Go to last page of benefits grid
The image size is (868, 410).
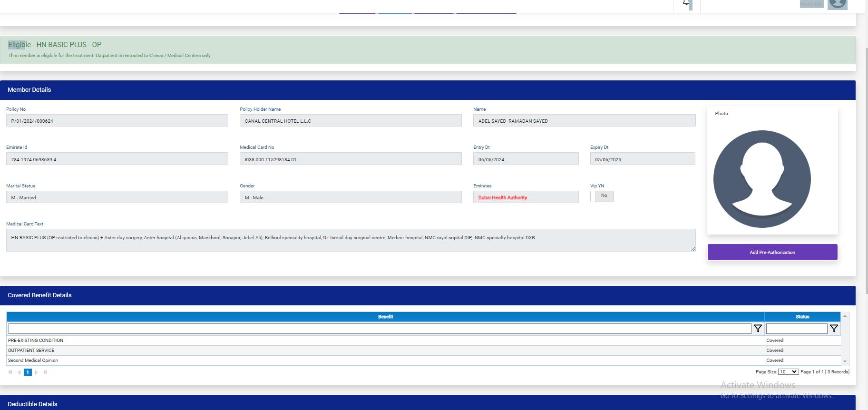pyautogui.click(x=45, y=372)
